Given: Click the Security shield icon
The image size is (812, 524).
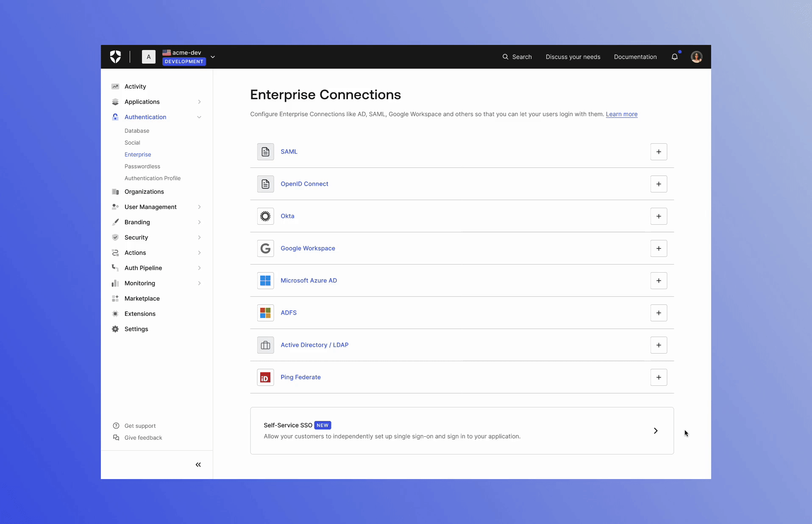Looking at the screenshot, I should pos(115,237).
